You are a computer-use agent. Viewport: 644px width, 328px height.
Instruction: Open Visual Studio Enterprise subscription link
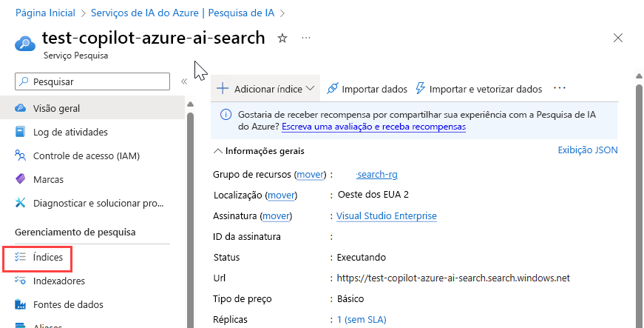(387, 215)
